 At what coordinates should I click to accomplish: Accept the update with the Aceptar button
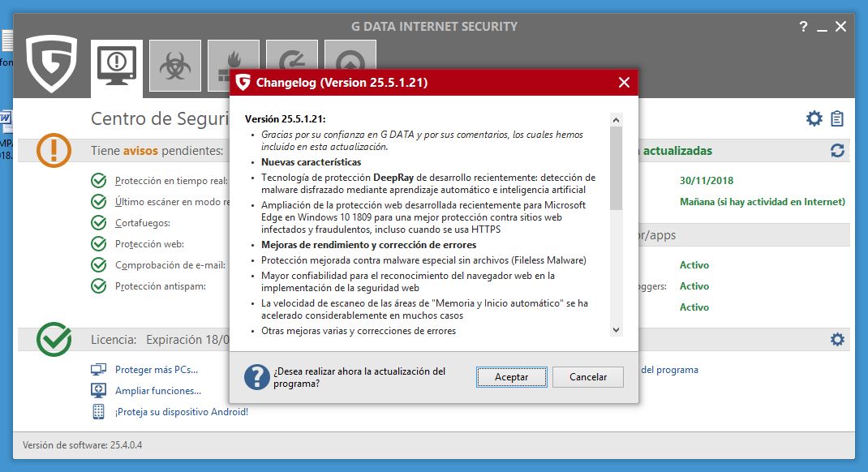click(x=511, y=376)
